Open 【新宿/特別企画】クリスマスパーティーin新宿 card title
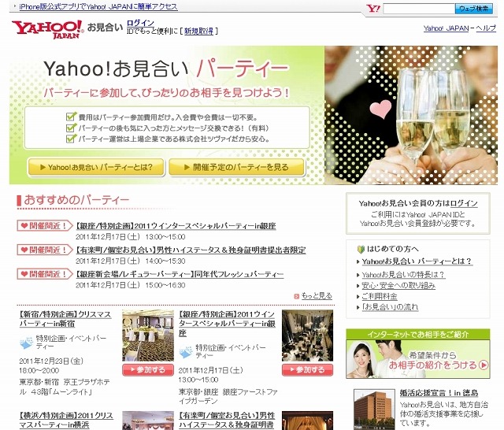Viewport: 504px width, 430px height. click(65, 319)
